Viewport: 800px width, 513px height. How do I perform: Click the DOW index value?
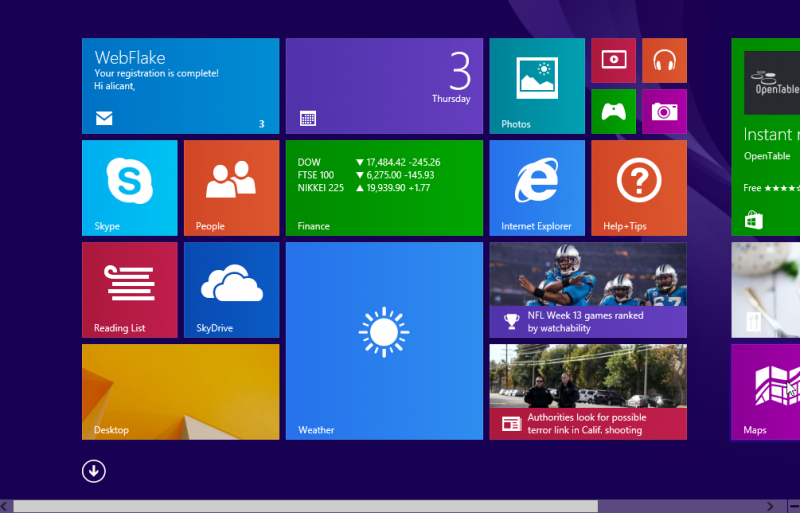(x=384, y=162)
